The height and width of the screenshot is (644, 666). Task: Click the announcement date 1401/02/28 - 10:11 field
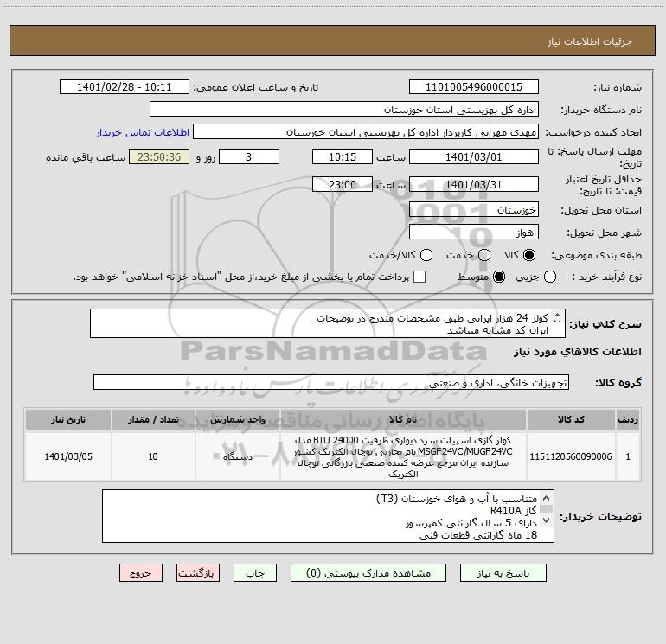click(x=125, y=87)
